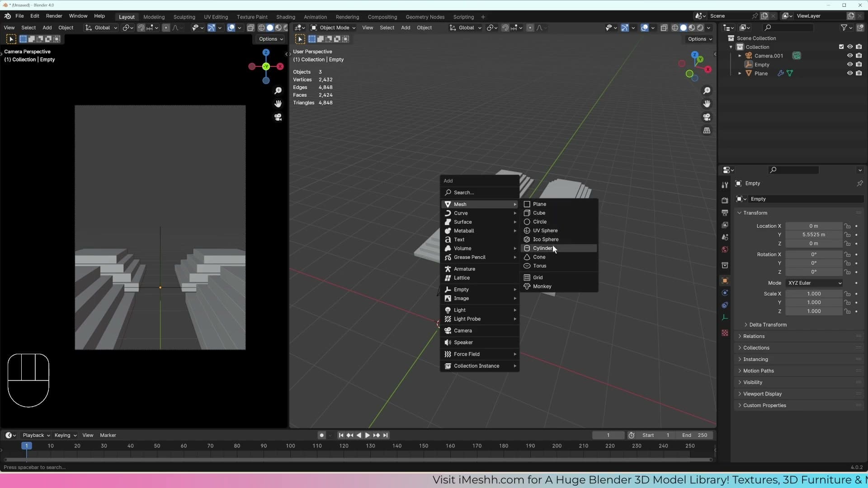Open the Object Mode dropdown
868x488 pixels.
(x=333, y=28)
